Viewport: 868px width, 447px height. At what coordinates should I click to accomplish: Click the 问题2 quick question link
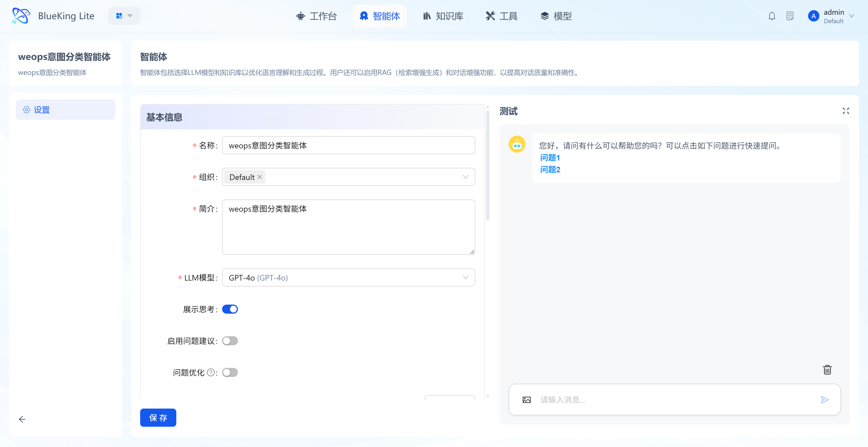pos(550,170)
